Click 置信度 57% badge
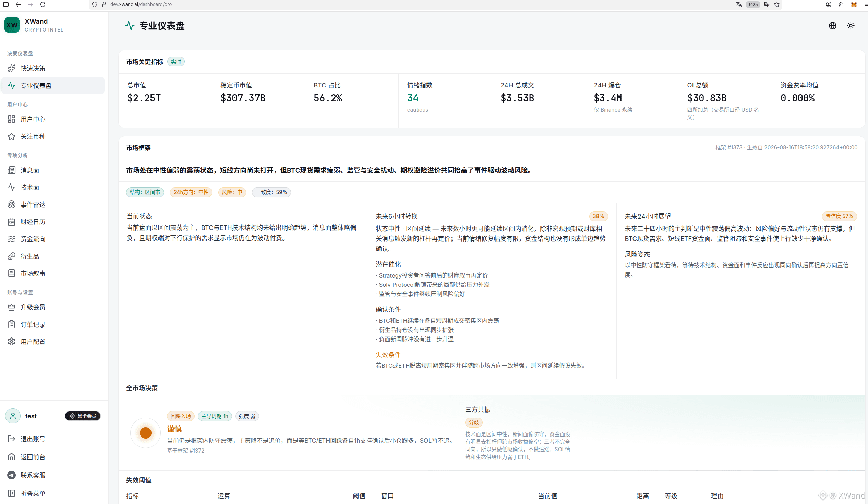868x504 pixels. point(840,216)
